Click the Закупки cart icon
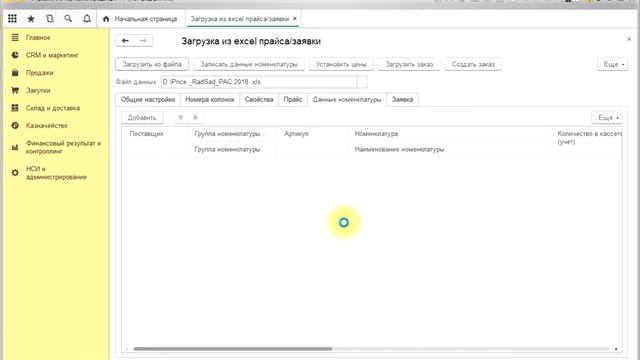Viewport: 640px width, 360px height. [x=15, y=90]
